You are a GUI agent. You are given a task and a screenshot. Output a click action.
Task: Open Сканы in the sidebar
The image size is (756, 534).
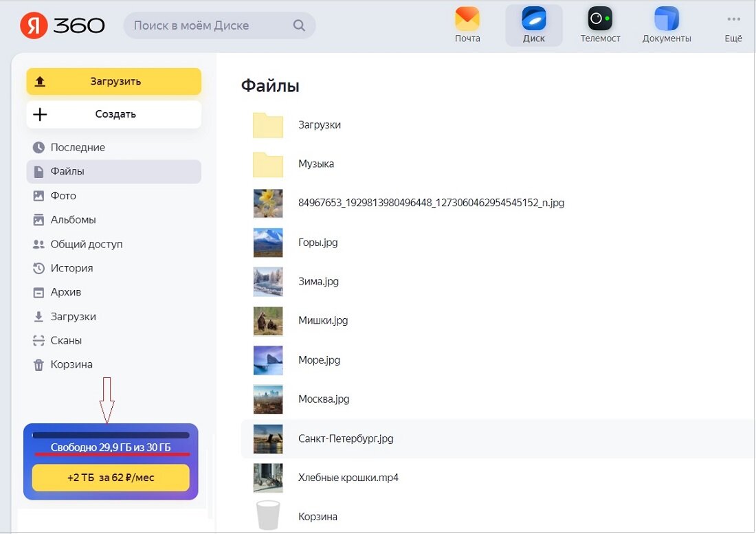pyautogui.click(x=114, y=341)
